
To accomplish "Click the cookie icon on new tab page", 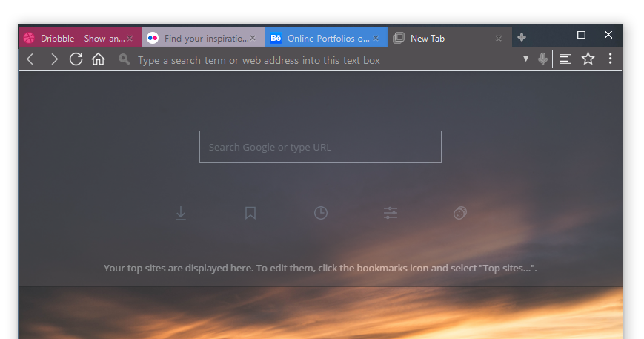I will point(460,213).
